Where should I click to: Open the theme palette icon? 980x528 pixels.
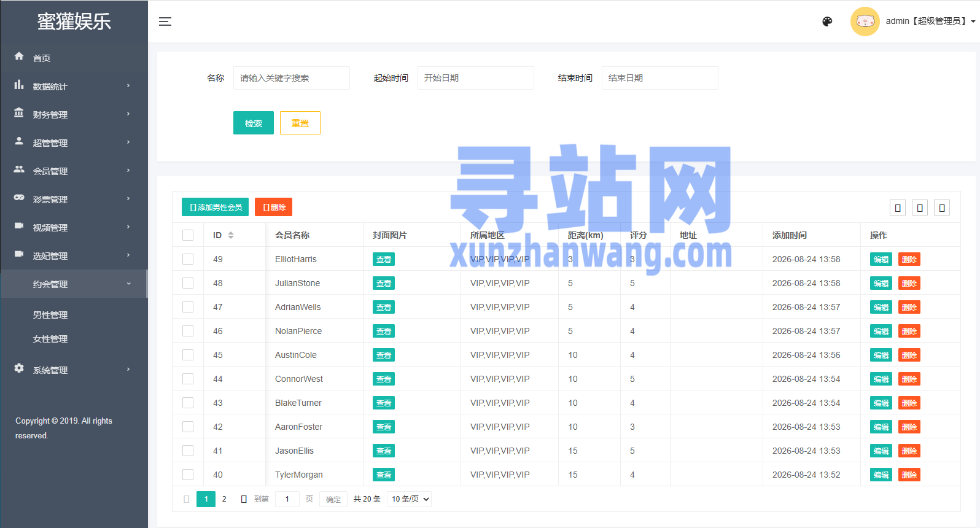coord(827,21)
